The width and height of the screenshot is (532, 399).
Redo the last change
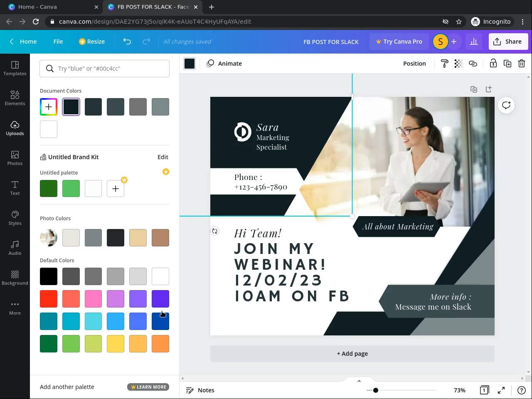point(146,42)
